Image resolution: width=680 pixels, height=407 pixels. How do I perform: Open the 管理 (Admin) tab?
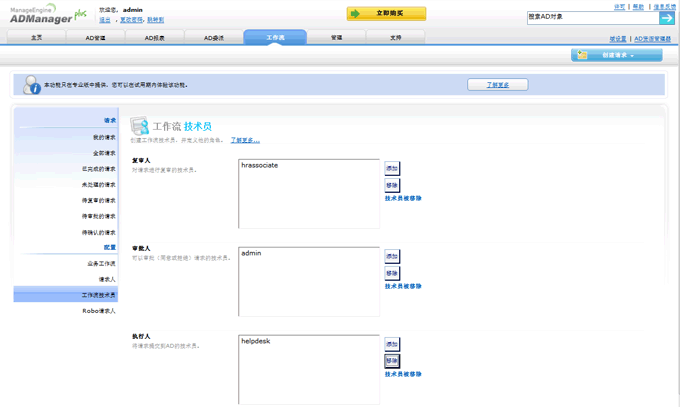coord(337,38)
